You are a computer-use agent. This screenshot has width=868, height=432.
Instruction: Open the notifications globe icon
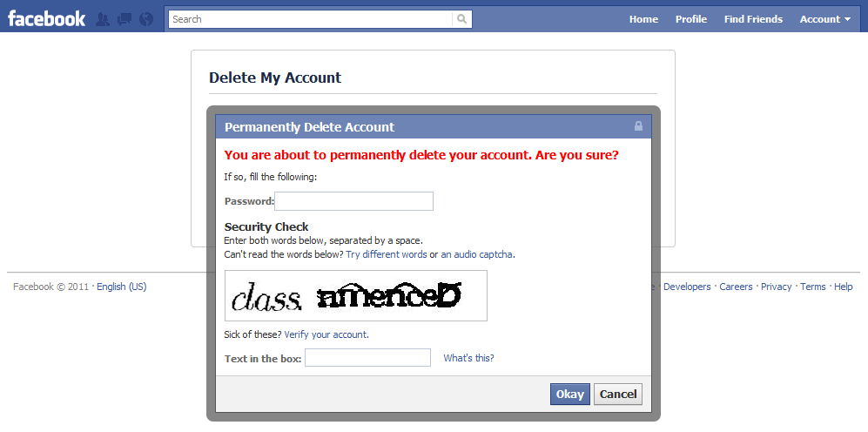[146, 19]
